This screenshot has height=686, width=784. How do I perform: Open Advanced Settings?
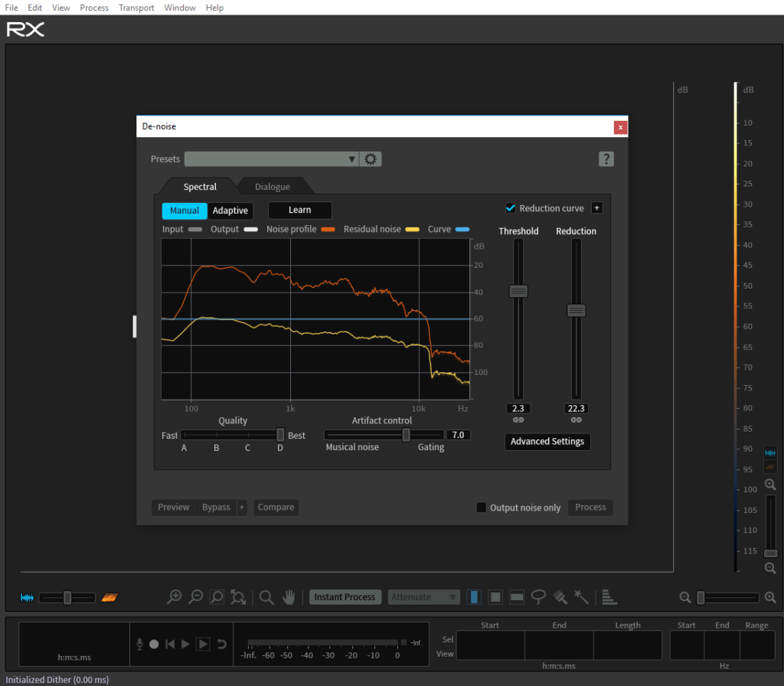click(x=547, y=442)
